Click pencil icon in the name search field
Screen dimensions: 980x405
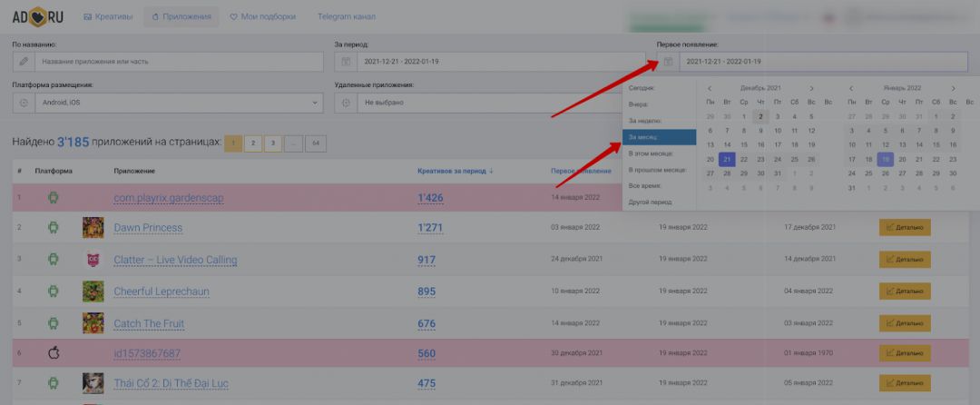[24, 62]
